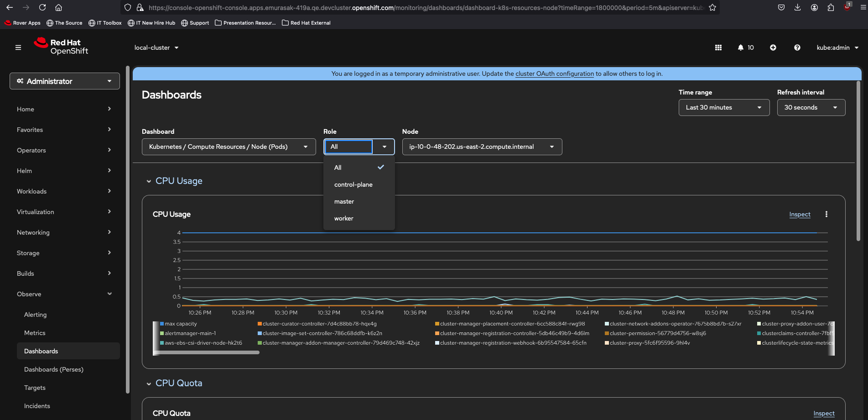This screenshot has height=420, width=868.
Task: Open the Refresh interval dropdown
Action: [811, 108]
